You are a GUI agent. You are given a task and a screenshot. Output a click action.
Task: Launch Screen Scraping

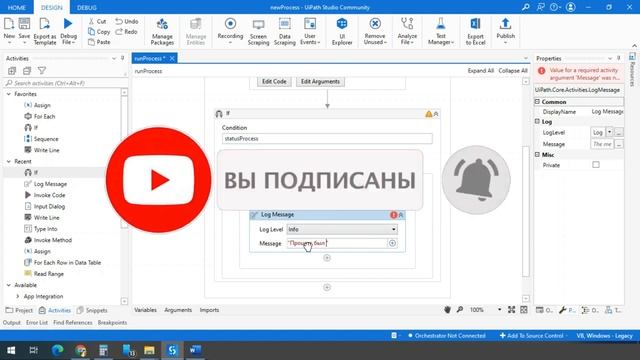(258, 31)
